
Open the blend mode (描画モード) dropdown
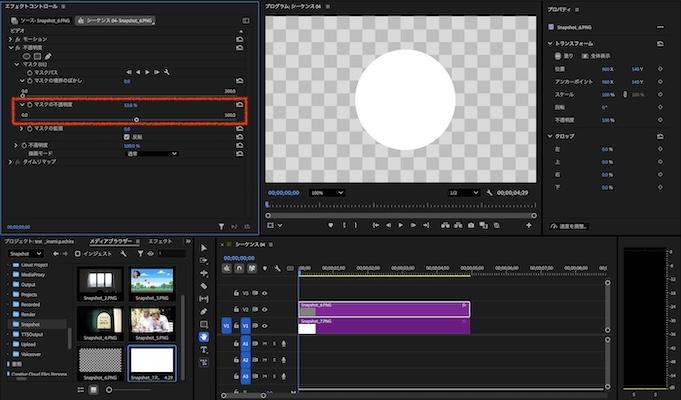(x=152, y=153)
